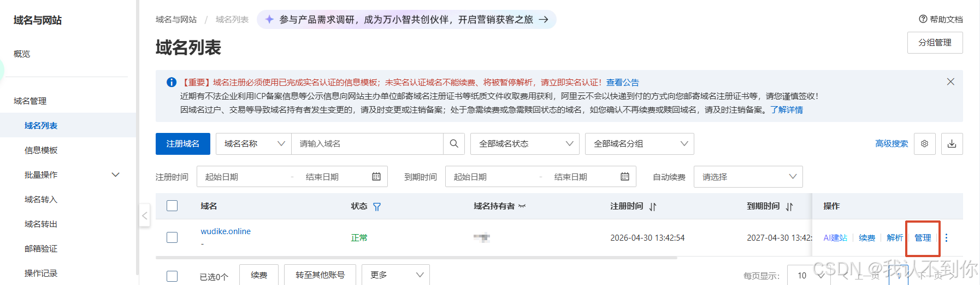This screenshot has height=285, width=980.
Task: Click the 正常 status text
Action: [359, 238]
